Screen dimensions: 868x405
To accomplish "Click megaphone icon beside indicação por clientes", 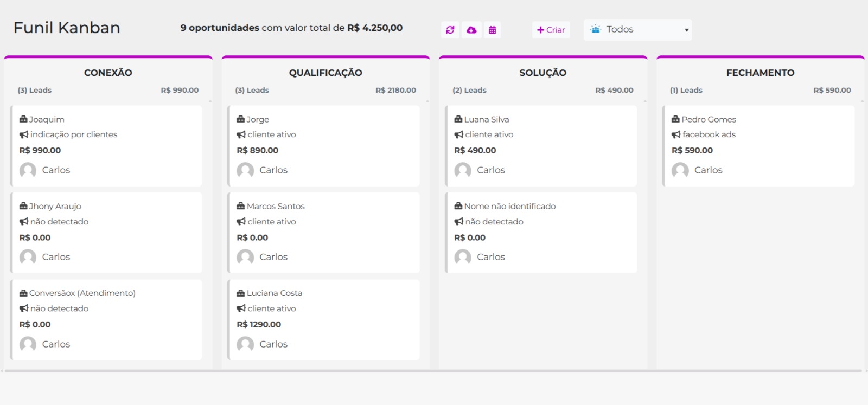I will pyautogui.click(x=24, y=134).
